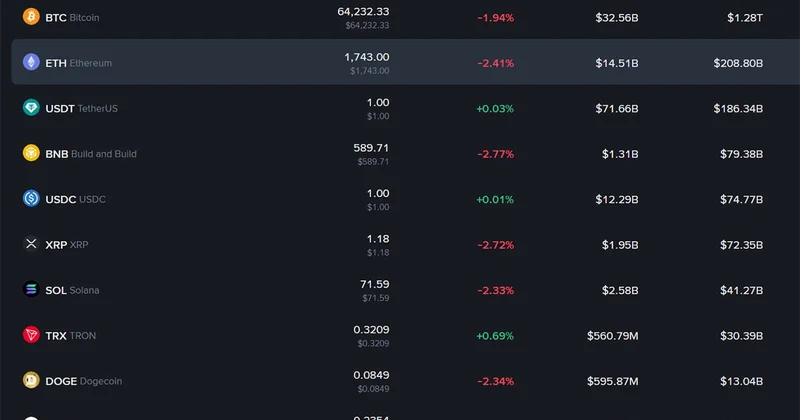Open the BNB Build and Build row
Viewport: 800px width, 420px height.
406,154
